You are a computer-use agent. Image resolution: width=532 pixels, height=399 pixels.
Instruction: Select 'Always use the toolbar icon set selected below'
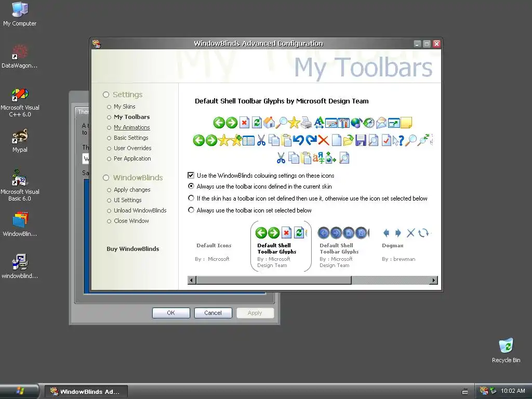pos(191,210)
